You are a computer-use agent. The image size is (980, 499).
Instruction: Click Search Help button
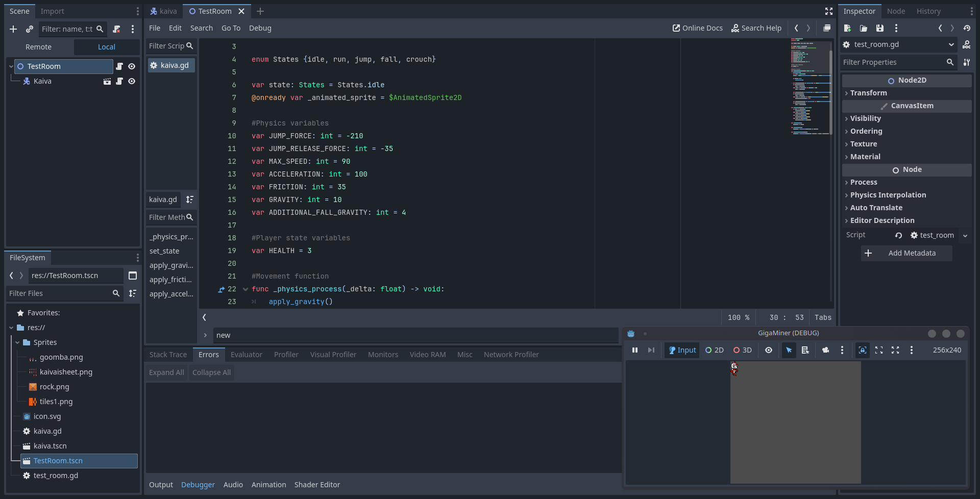[756, 28]
